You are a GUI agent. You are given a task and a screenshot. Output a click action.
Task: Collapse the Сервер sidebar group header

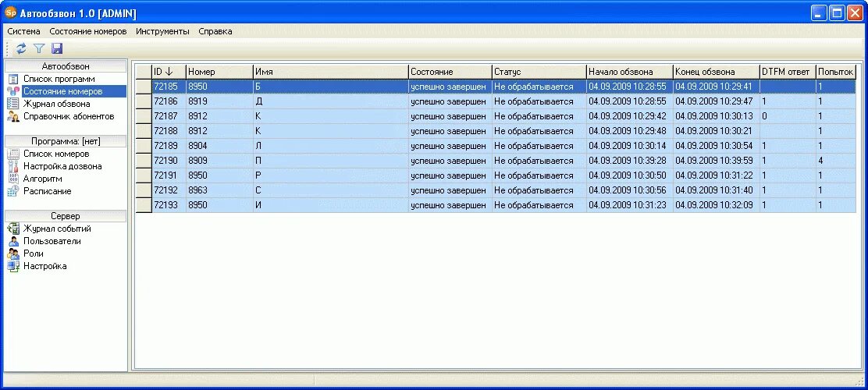click(x=66, y=216)
